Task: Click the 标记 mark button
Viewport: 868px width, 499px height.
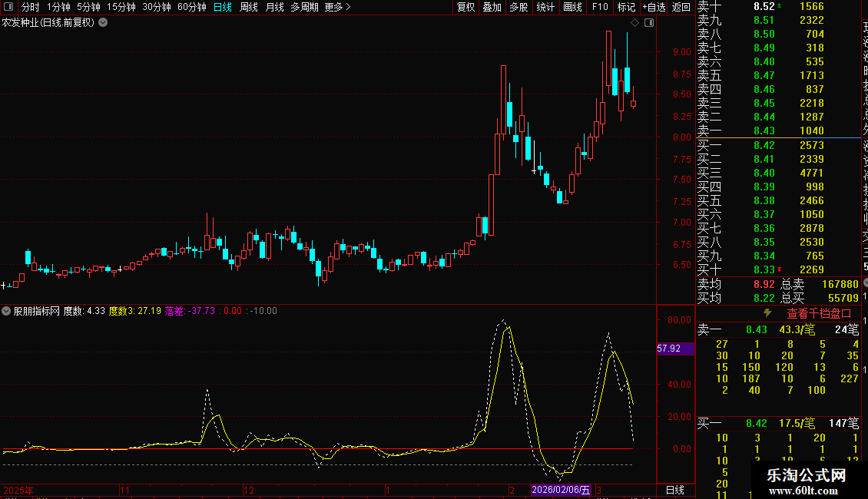Action: pyautogui.click(x=626, y=7)
